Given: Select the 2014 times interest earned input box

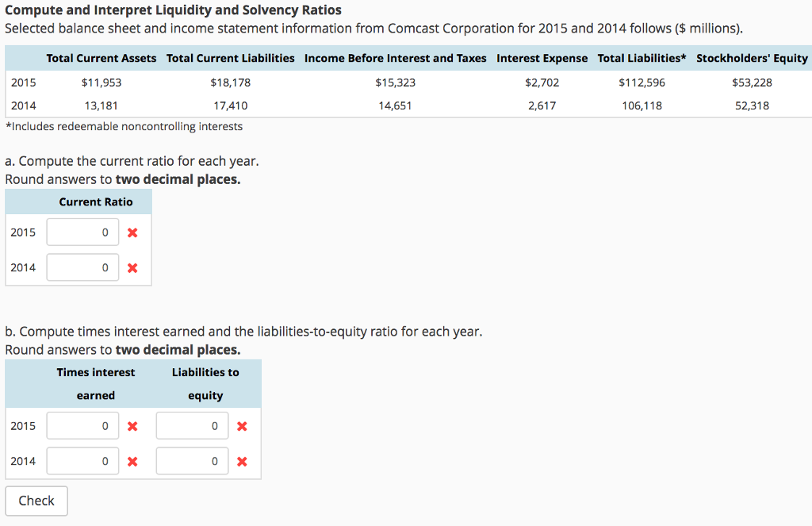Looking at the screenshot, I should (82, 461).
